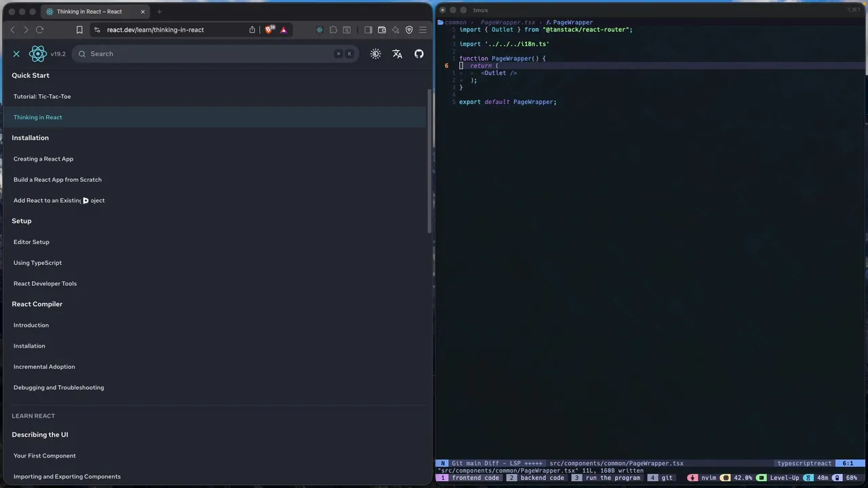Open Debugging and Troubleshooting page
Image resolution: width=868 pixels, height=488 pixels.
[x=59, y=388]
